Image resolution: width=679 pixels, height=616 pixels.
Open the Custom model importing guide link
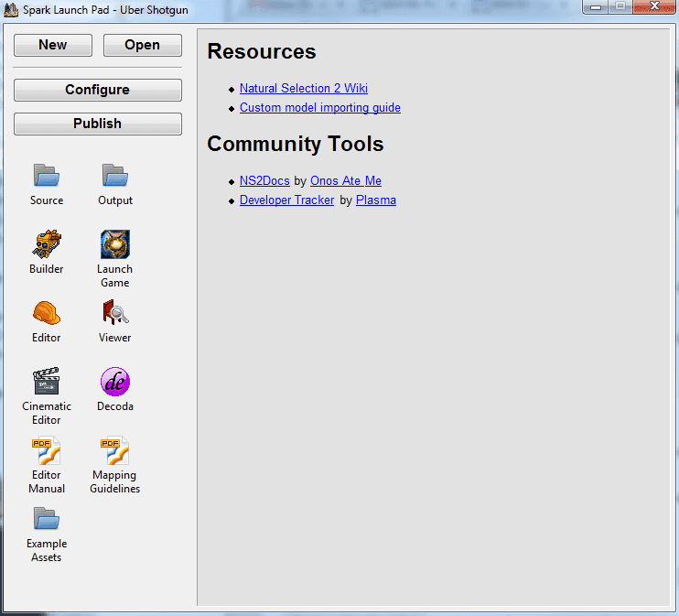point(320,107)
